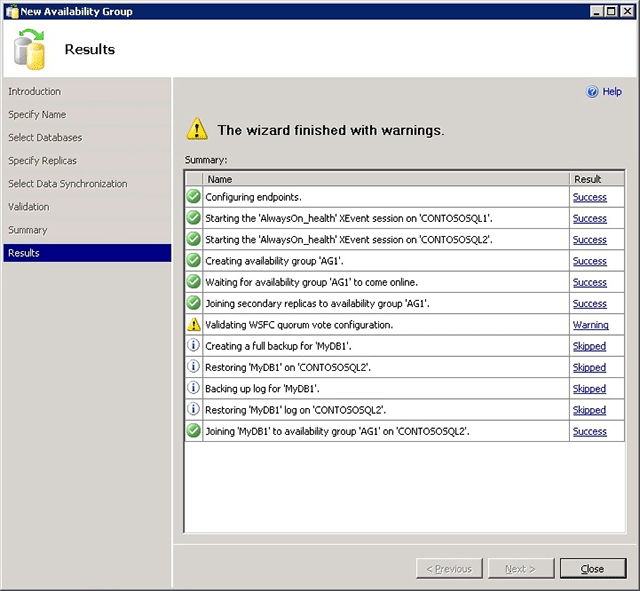This screenshot has height=591, width=640.
Task: Click the warning icon on WSFC quorum row
Action: [194, 324]
